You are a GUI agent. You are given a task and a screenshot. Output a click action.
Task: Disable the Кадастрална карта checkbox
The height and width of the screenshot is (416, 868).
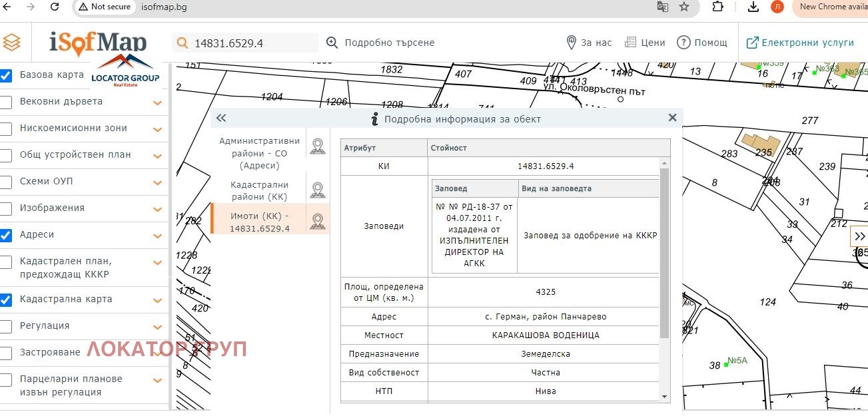tap(6, 300)
